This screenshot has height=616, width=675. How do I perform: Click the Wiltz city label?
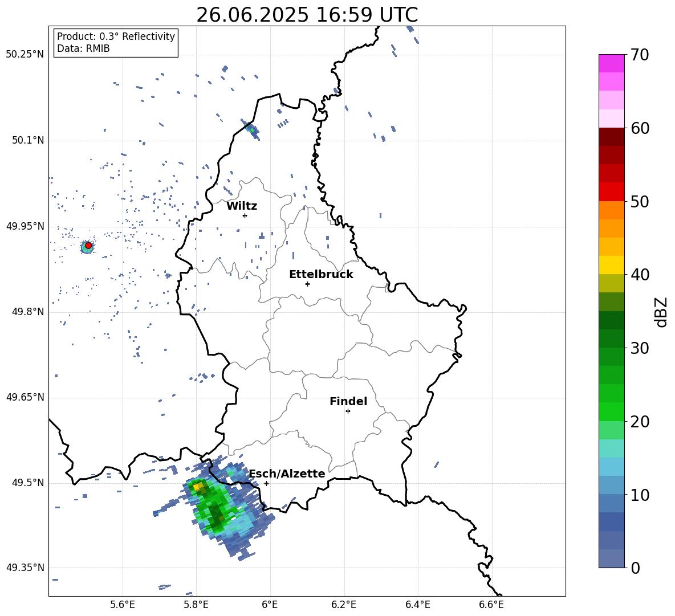242,206
